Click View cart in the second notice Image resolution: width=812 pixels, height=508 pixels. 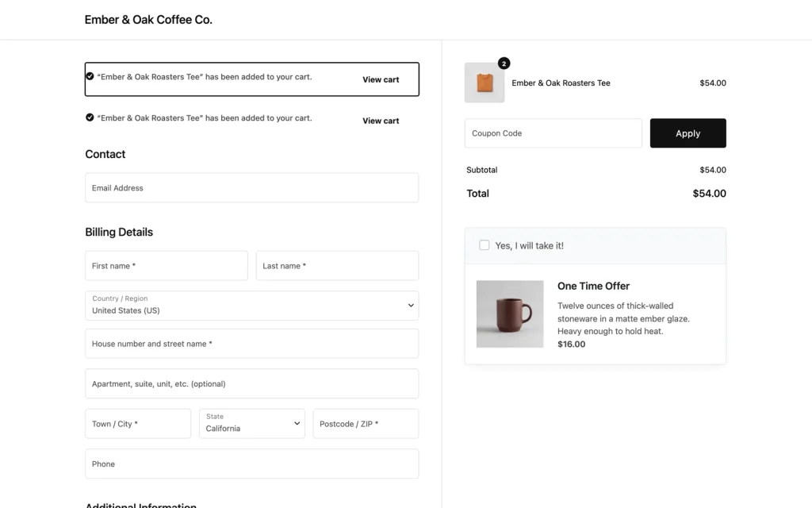point(381,121)
